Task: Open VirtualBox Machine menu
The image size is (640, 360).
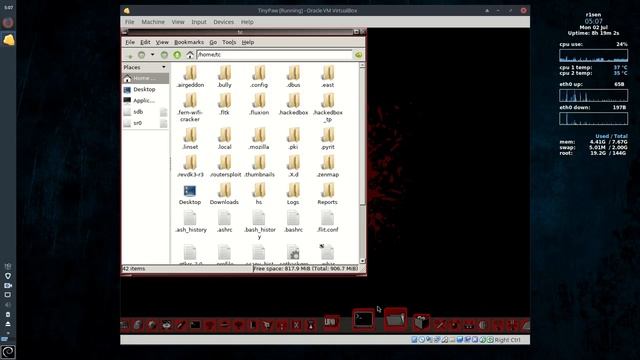Action: point(153,22)
